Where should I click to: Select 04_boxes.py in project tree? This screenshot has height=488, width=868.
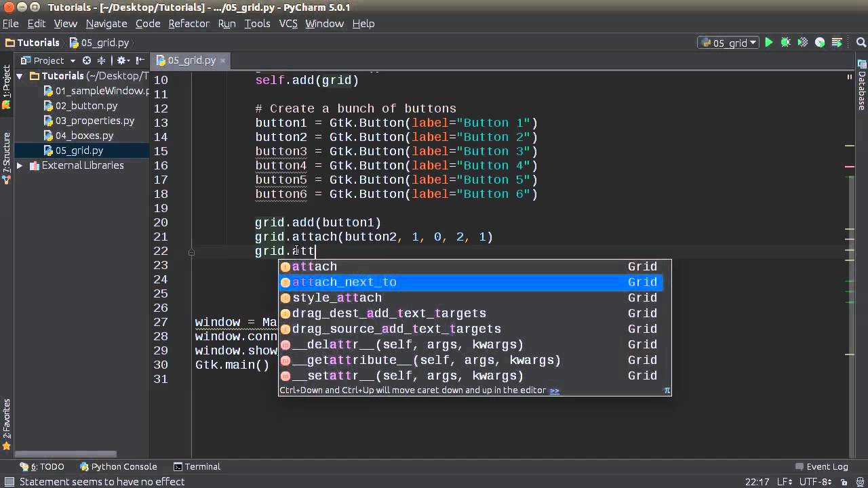click(78, 136)
